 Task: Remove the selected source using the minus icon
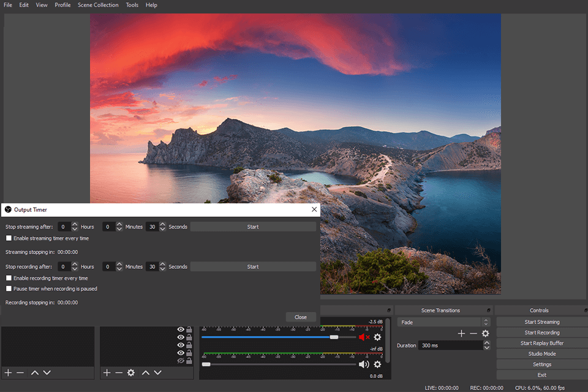[x=119, y=372]
